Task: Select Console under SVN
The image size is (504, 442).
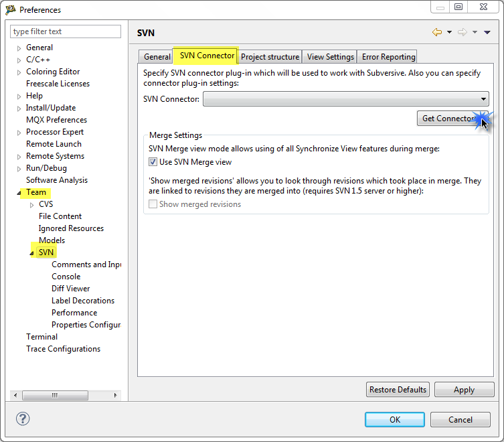Action: [66, 277]
